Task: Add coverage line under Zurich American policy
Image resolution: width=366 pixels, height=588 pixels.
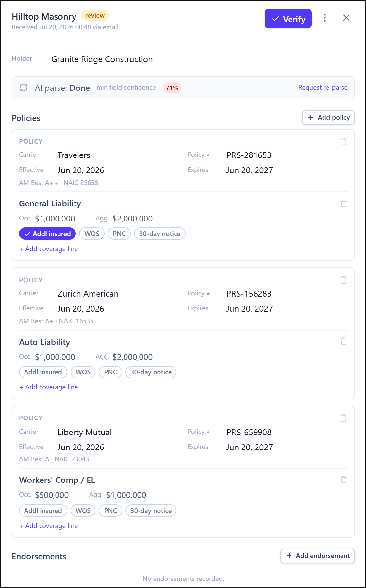Action: click(x=48, y=387)
